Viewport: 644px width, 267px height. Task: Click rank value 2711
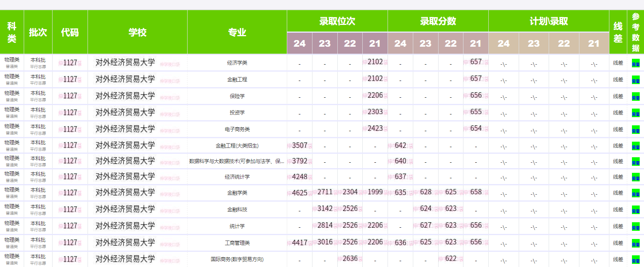[x=325, y=192]
